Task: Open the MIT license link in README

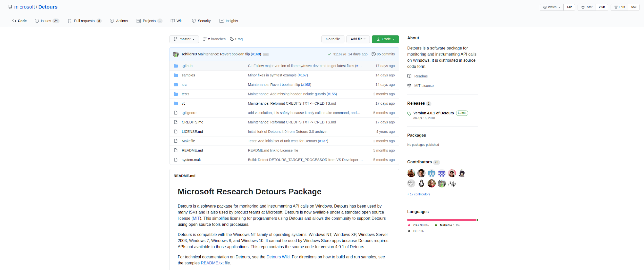Action: [x=196, y=218]
